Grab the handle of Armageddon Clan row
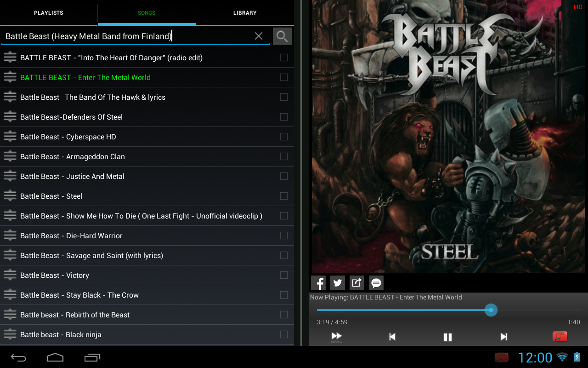The width and height of the screenshot is (588, 368). pos(10,156)
